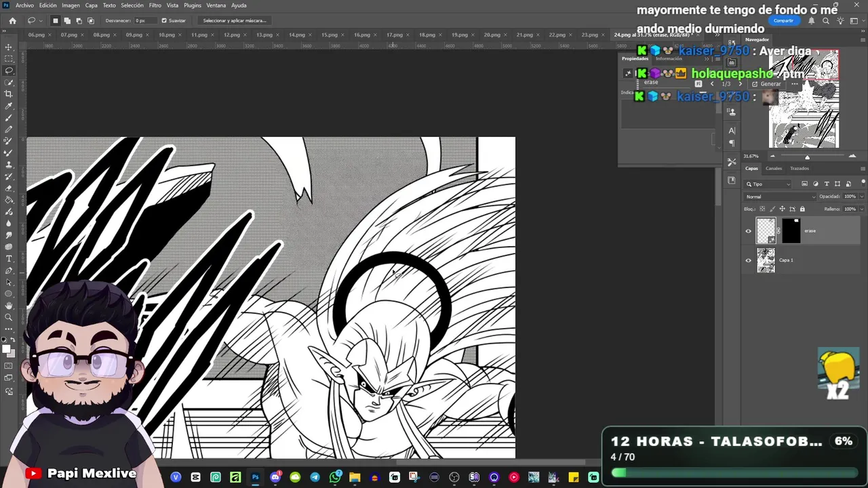This screenshot has height=488, width=868.
Task: Swap foreground and background colors
Action: pos(13,340)
